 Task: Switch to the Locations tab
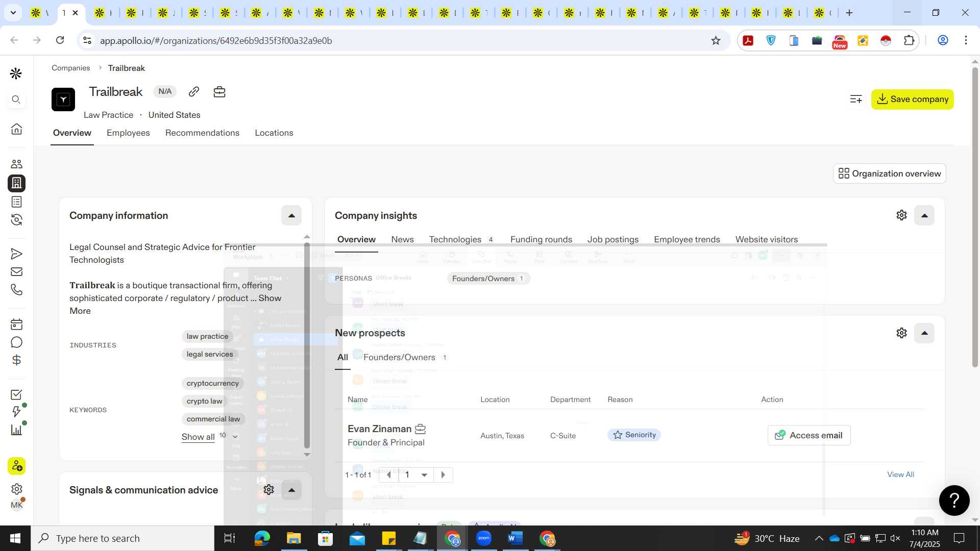coord(274,133)
